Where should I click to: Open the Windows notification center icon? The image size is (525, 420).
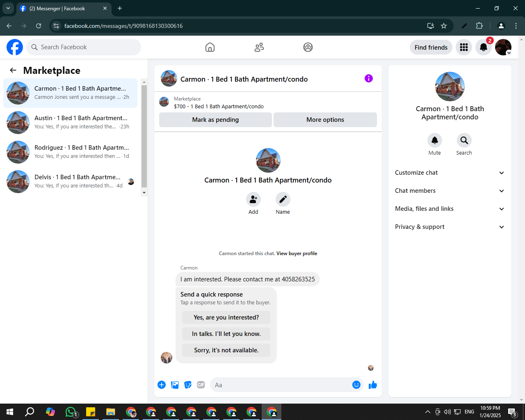click(512, 412)
